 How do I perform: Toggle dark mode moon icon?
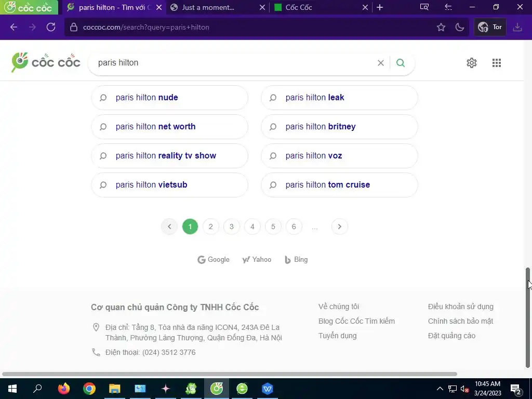(x=459, y=27)
